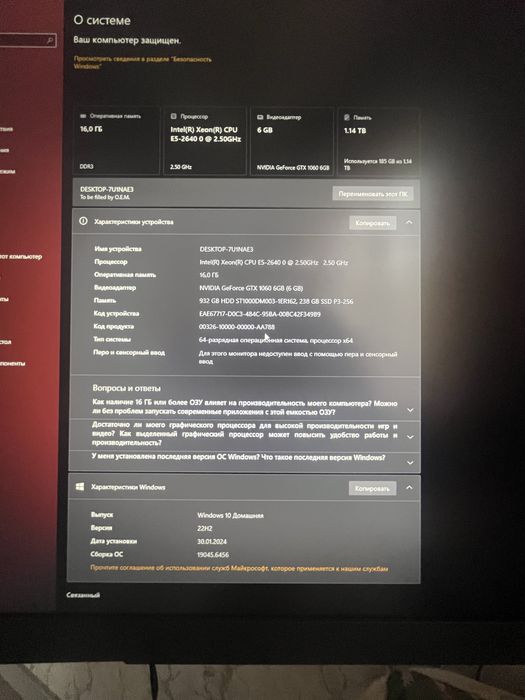Click product code 00326-10000-00000-AA788
This screenshot has height=700, width=525.
coord(237,327)
